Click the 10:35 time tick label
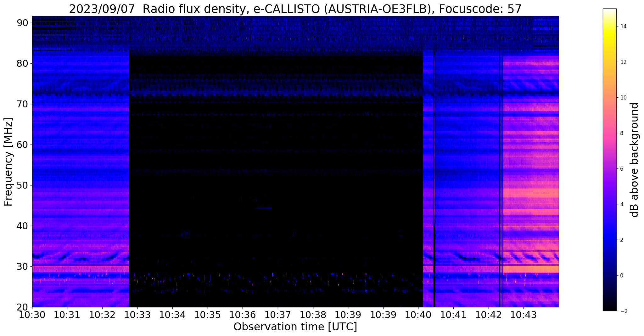 coord(208,314)
